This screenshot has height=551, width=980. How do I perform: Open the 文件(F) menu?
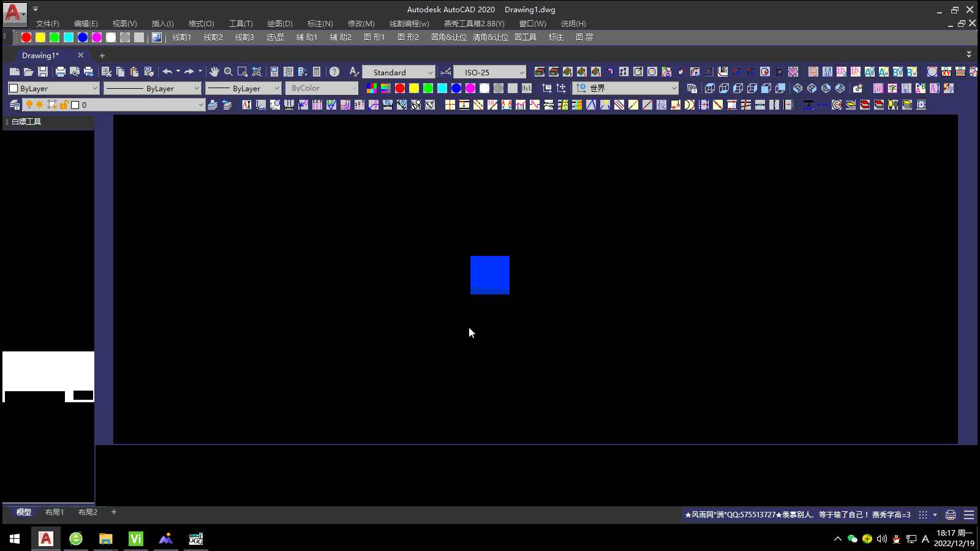(x=48, y=24)
